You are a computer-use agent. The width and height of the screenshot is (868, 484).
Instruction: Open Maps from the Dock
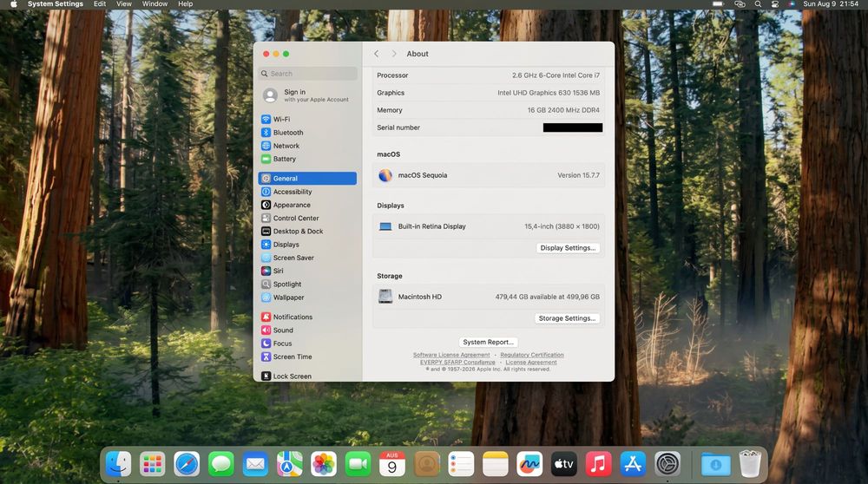coord(290,464)
